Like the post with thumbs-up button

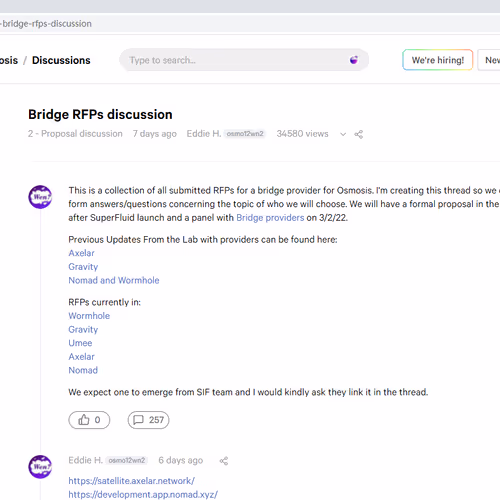point(89,420)
